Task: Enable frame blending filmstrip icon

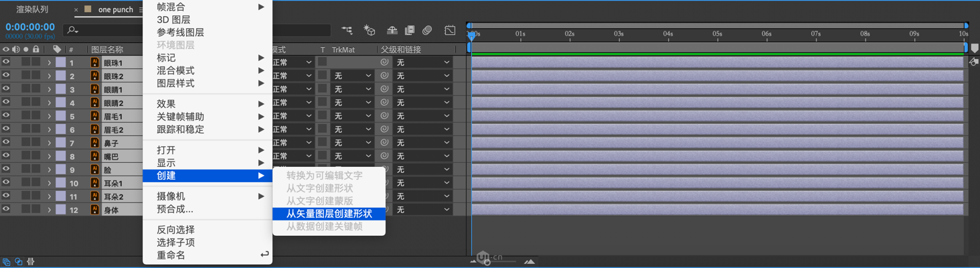Action: tap(410, 30)
